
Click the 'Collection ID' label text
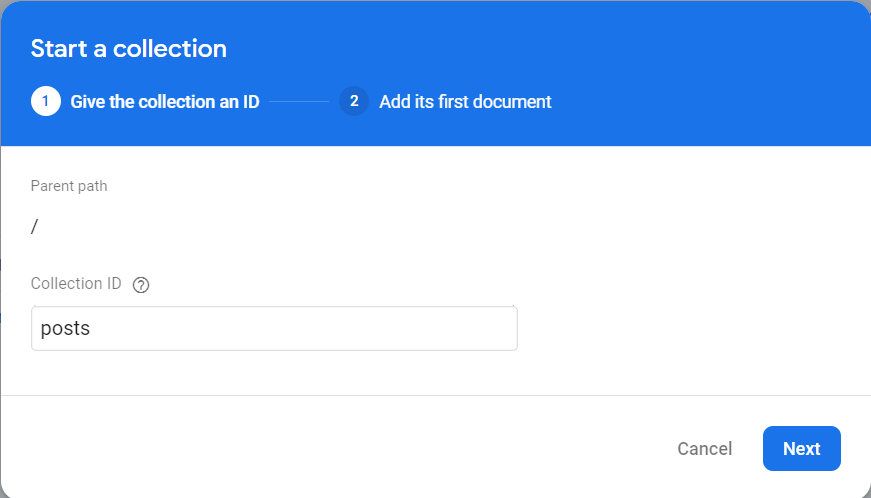point(76,284)
